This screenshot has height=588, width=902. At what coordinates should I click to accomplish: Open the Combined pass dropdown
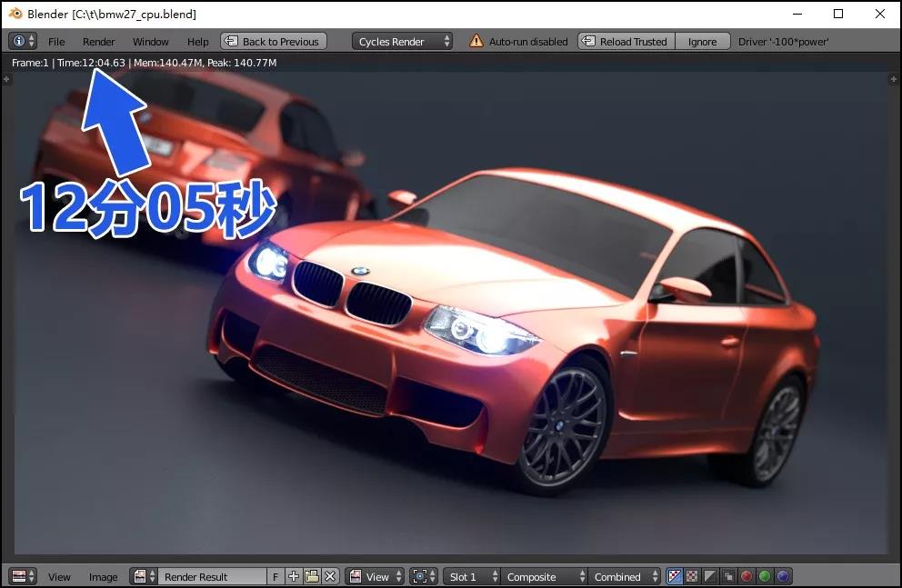(x=624, y=576)
